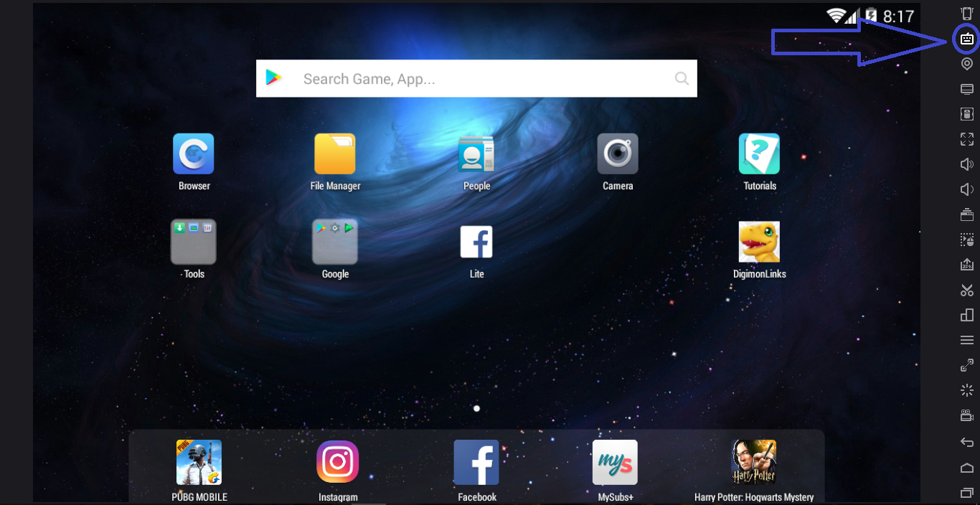Click the Volume down speaker icon
The width and height of the screenshot is (980, 505).
point(967,189)
